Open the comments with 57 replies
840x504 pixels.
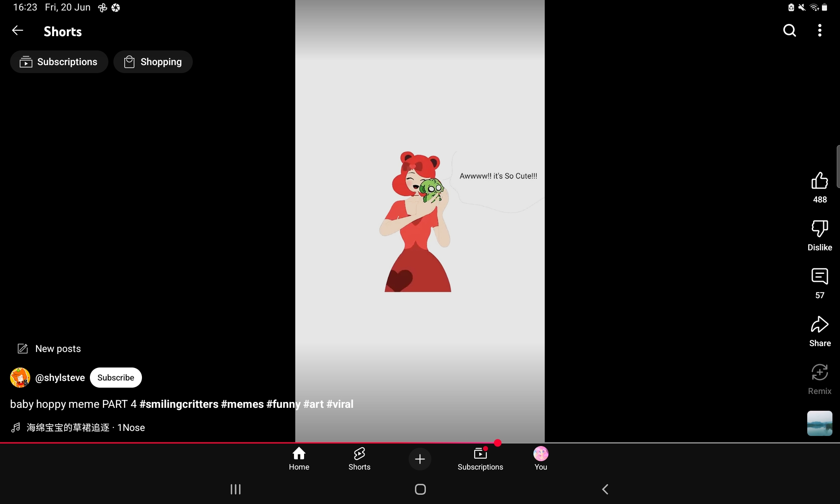[x=820, y=276]
